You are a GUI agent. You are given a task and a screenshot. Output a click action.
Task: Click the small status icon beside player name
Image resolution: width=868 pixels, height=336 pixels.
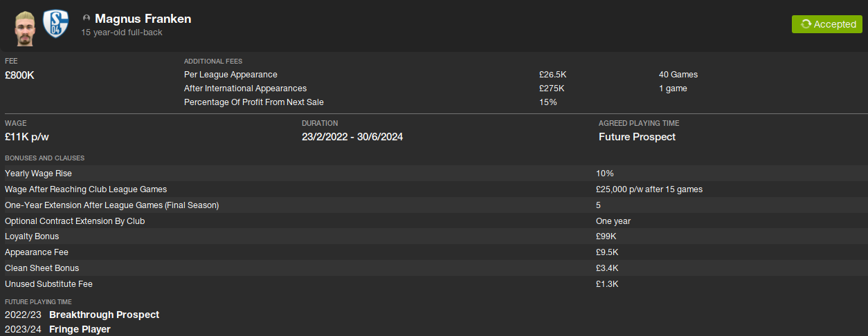[x=87, y=18]
